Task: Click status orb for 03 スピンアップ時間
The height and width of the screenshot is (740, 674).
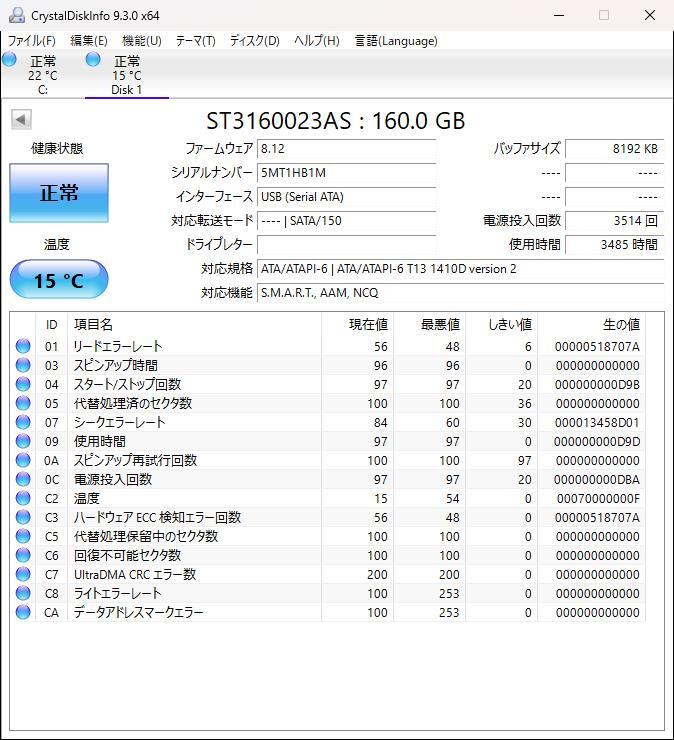Action: 23,365
